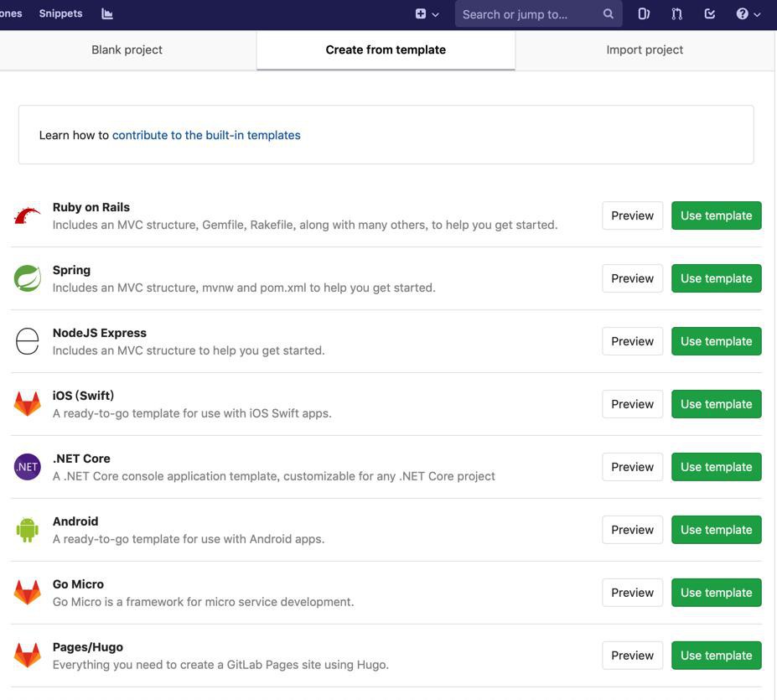Click the Ruby on Rails logo

(x=28, y=215)
